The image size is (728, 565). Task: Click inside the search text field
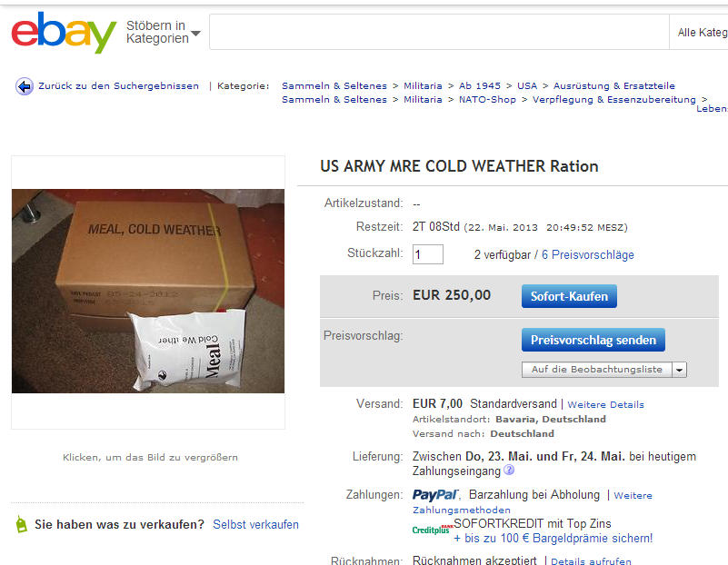(x=439, y=32)
